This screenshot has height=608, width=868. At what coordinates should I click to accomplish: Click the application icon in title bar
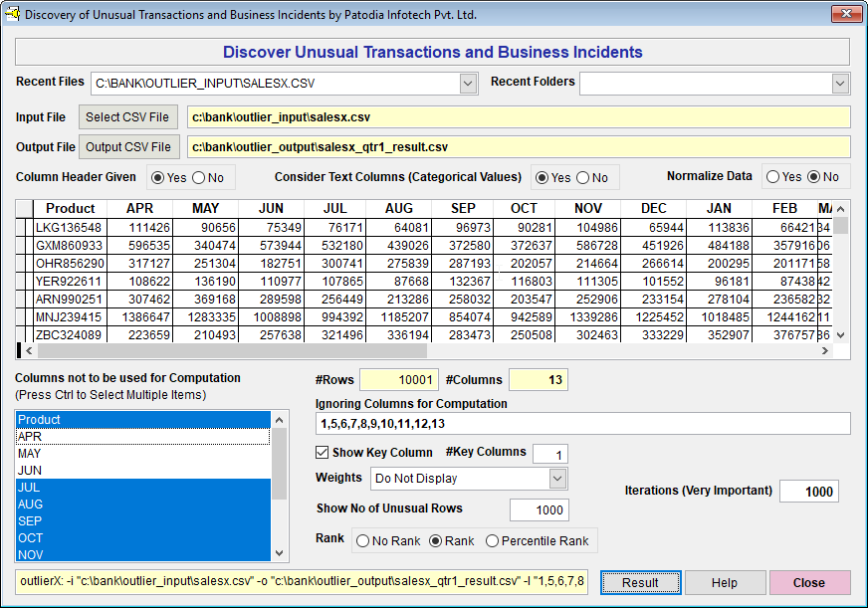pyautogui.click(x=13, y=14)
